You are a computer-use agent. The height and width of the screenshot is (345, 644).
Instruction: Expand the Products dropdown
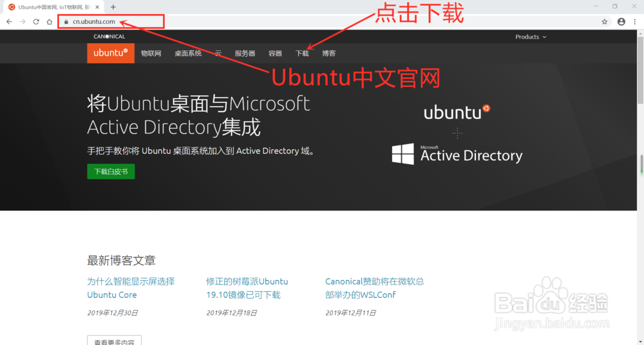coord(531,37)
